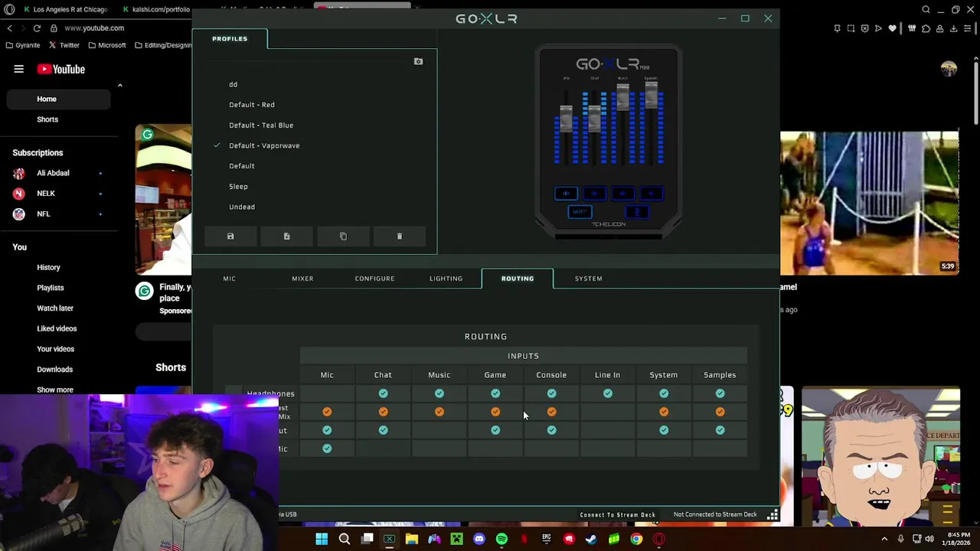This screenshot has height=551, width=980.
Task: Toggle Chat routing to Headphones
Action: point(383,393)
